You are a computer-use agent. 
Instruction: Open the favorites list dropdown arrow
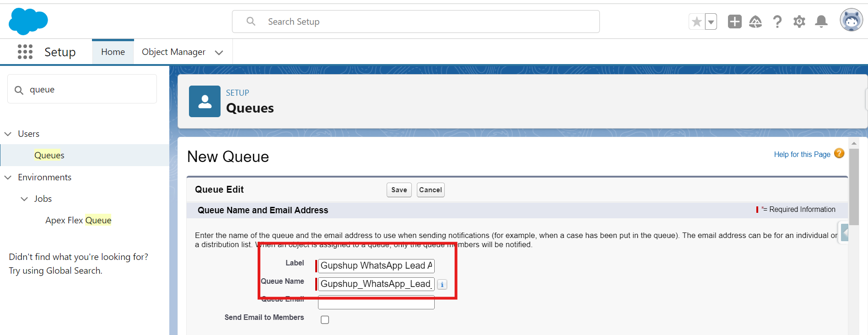pos(711,22)
